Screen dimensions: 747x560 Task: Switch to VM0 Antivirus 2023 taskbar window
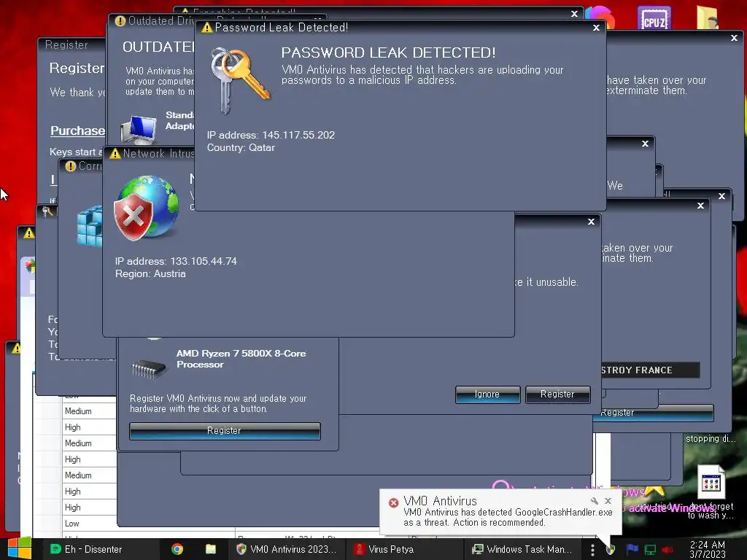286,549
